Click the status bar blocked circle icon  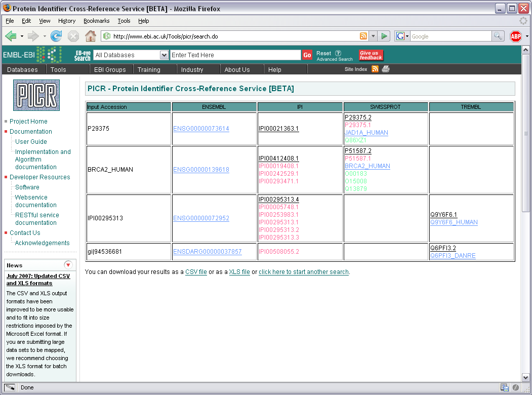point(516,387)
